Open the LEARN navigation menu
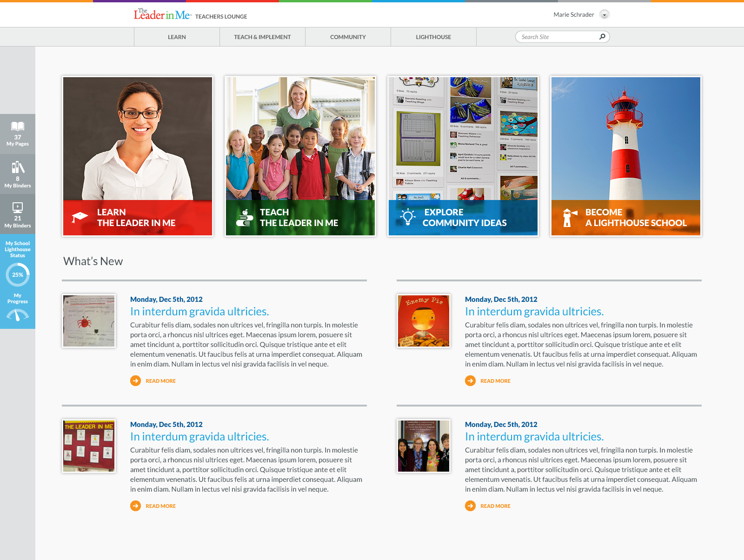The image size is (744, 560). (177, 37)
